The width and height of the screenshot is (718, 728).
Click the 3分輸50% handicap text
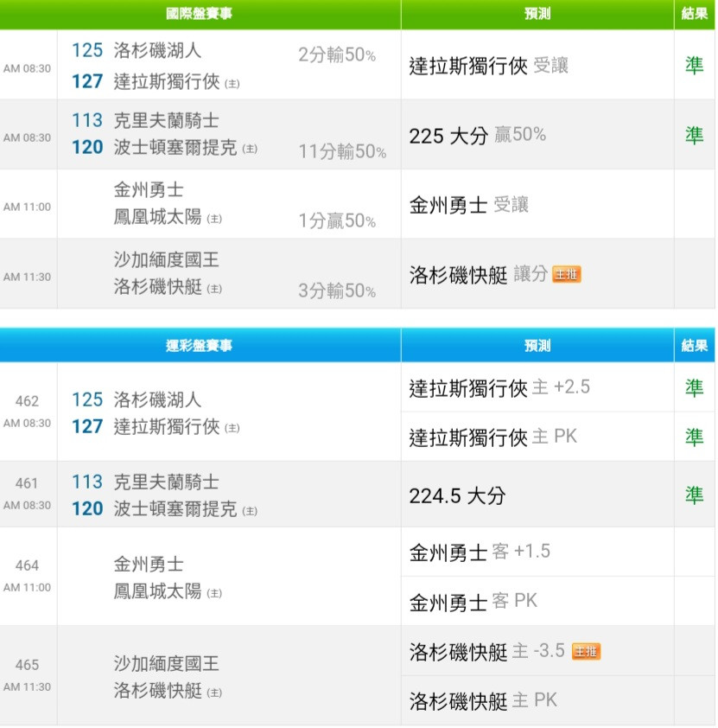pyautogui.click(x=337, y=291)
